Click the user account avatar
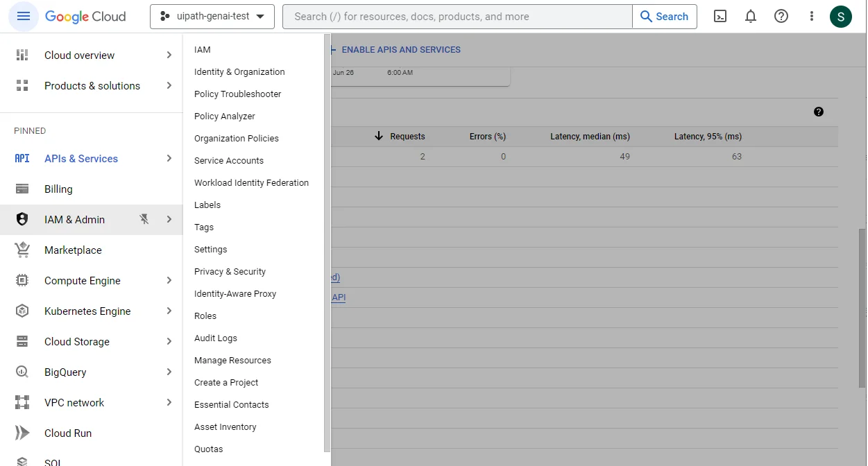Screen dimensions: 868x466 pyautogui.click(x=841, y=17)
